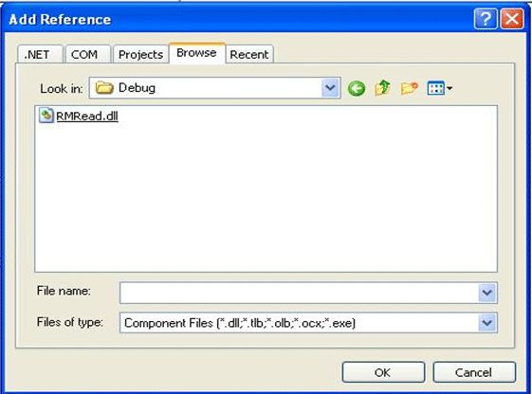Expand the File name dropdown arrow

pyautogui.click(x=487, y=293)
